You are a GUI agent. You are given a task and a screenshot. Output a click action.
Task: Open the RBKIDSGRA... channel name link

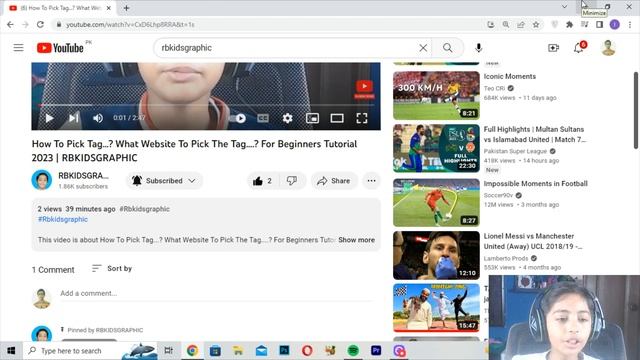click(x=83, y=176)
